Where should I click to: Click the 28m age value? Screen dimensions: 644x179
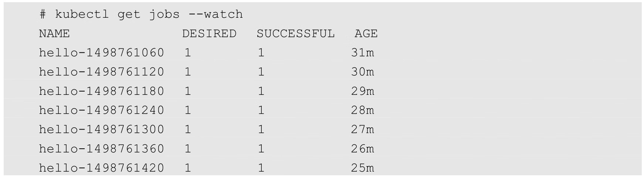coord(362,110)
